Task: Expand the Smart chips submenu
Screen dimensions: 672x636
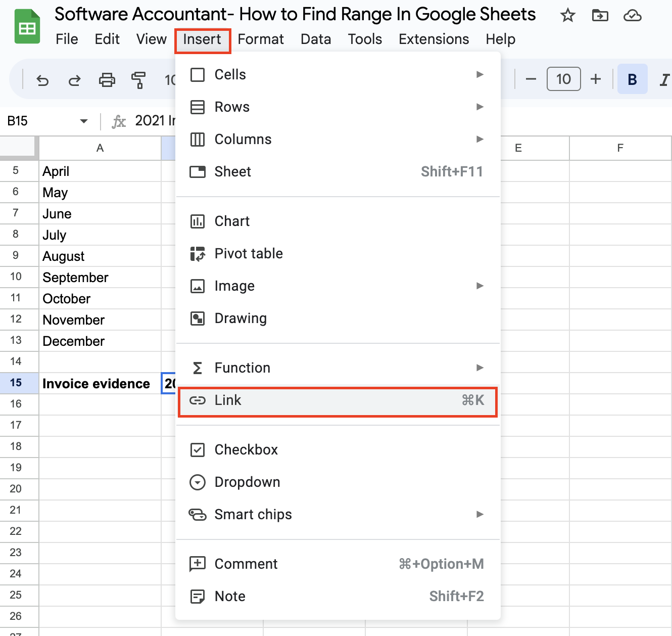Action: coord(338,515)
